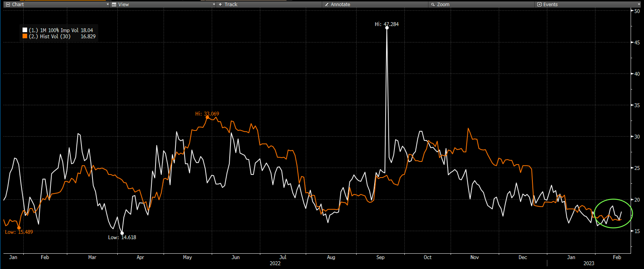Click the 18.04 implied vol value

(87, 30)
